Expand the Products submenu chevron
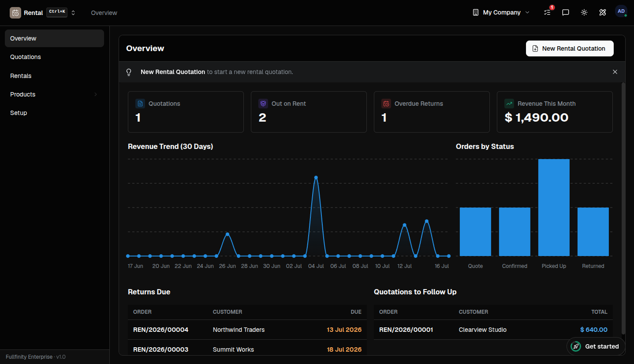The image size is (634, 364). [x=96, y=94]
